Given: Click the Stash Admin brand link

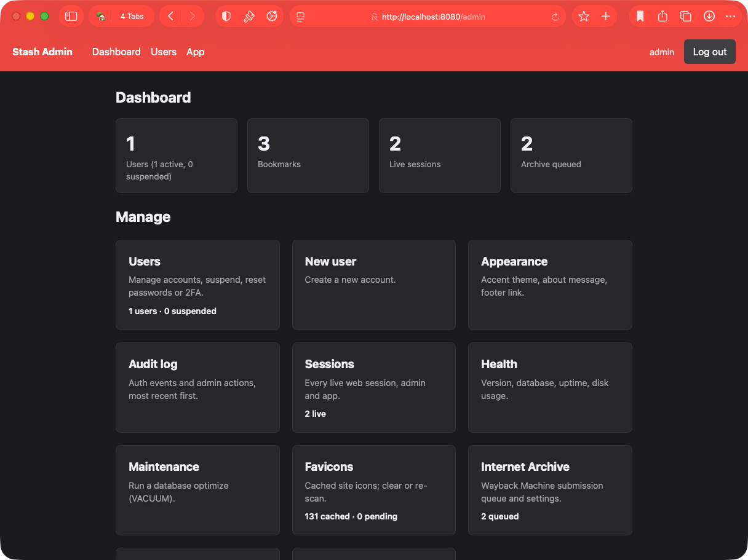Looking at the screenshot, I should pos(42,52).
